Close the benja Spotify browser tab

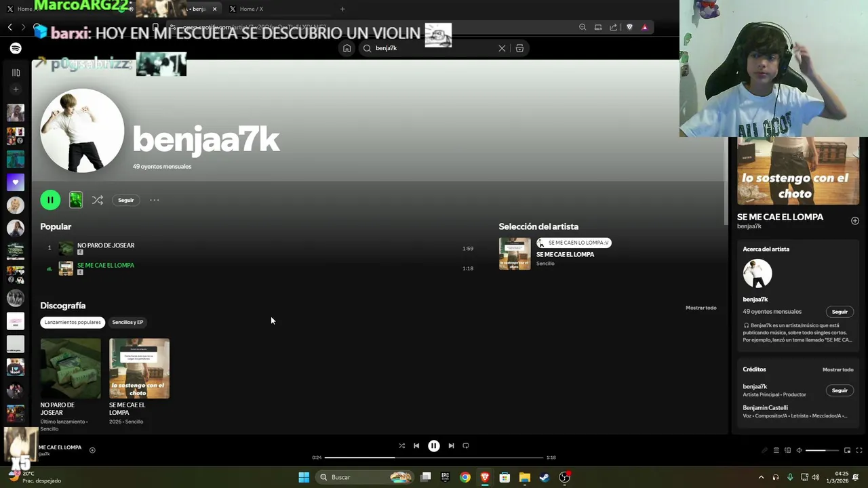tap(214, 9)
